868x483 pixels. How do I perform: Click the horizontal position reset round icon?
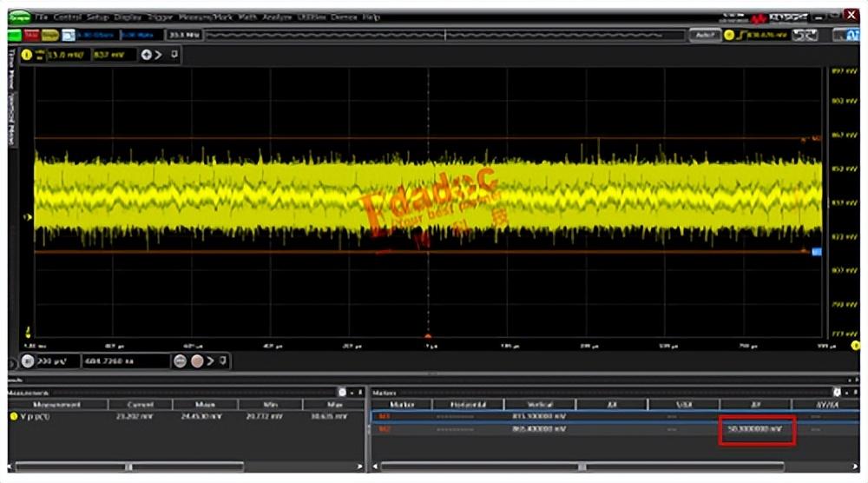pos(198,361)
